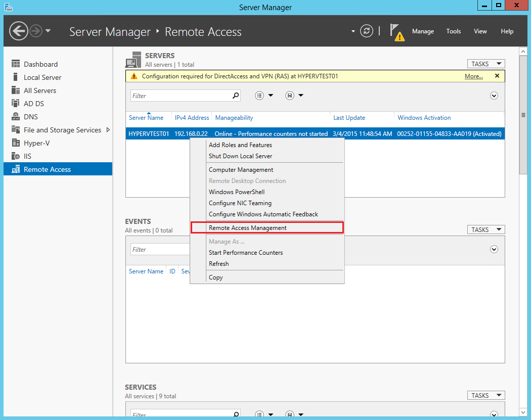This screenshot has width=531, height=420.
Task: Click the scrollbar up arrow
Action: click(523, 52)
